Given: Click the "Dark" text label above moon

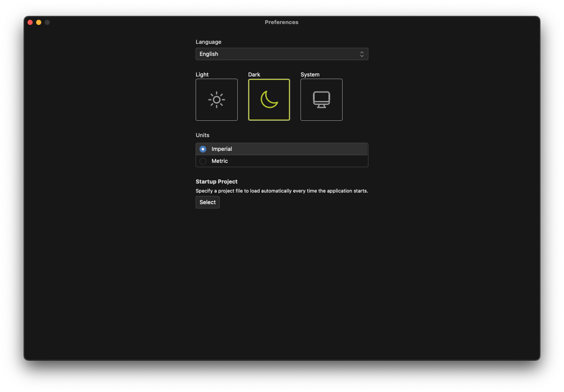Looking at the screenshot, I should click(x=254, y=75).
